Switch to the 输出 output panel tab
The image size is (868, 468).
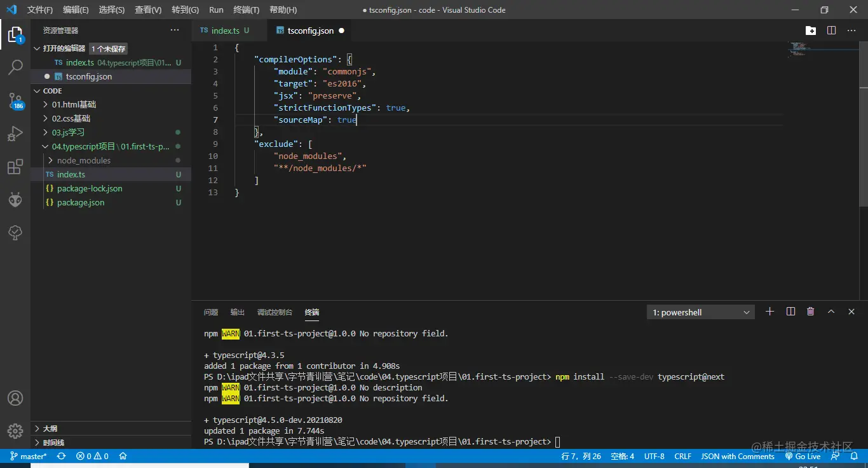(x=238, y=312)
